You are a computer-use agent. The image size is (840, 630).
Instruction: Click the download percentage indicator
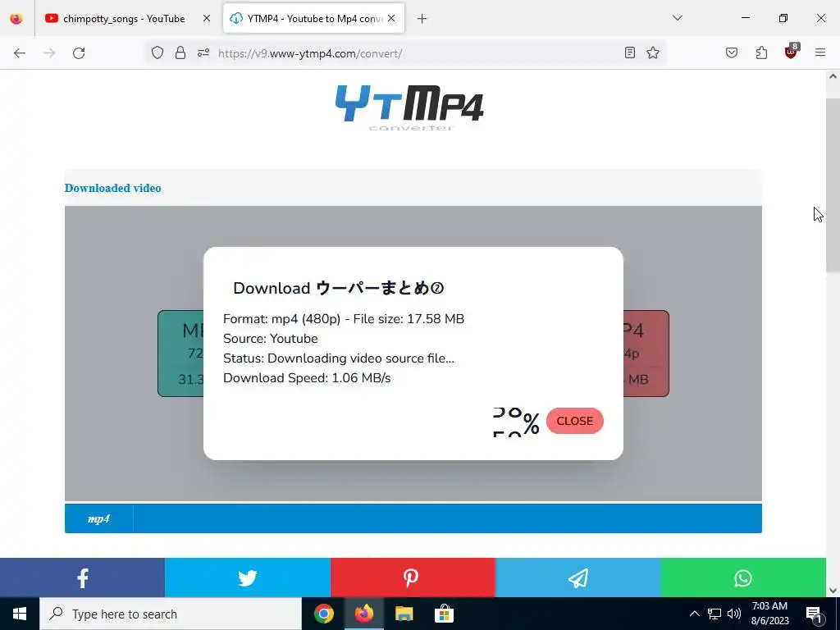pos(516,422)
